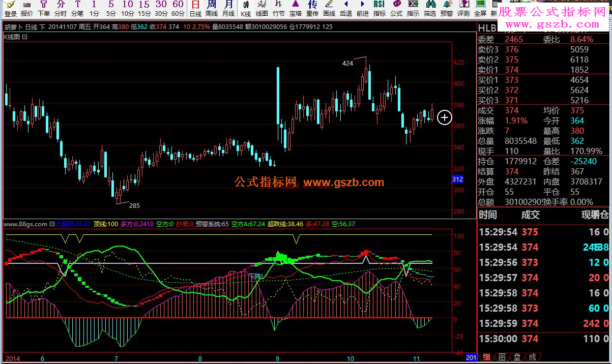The image size is (612, 364).
Task: Open the 筛选 binoculars screening icon
Action: tap(430, 9)
